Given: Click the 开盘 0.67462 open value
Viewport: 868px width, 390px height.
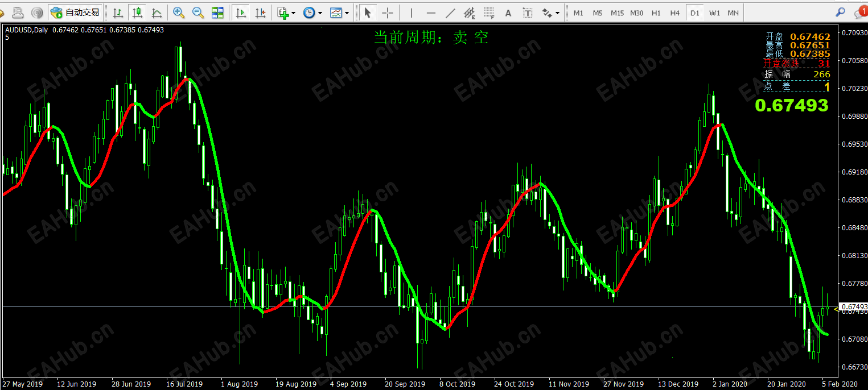Looking at the screenshot, I should 810,37.
